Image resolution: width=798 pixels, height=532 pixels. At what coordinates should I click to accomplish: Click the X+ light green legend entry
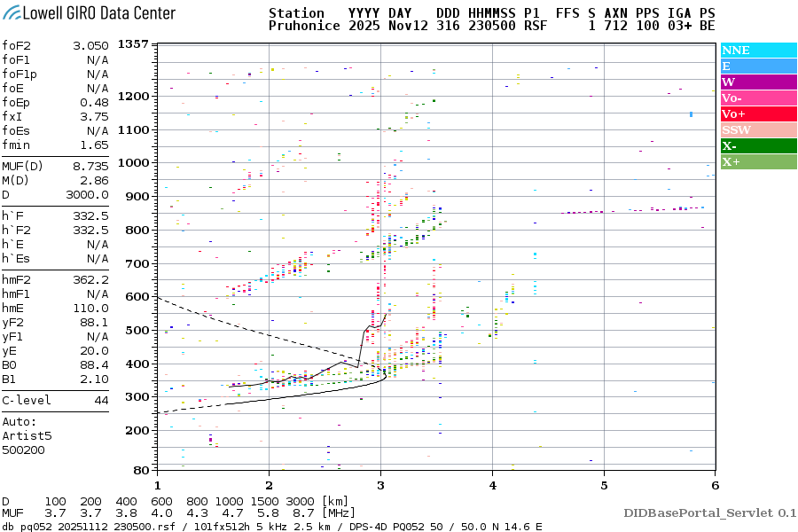758,162
